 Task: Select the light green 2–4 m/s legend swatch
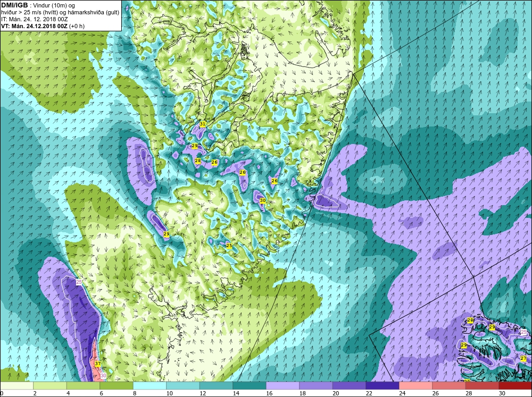pyautogui.click(x=50, y=385)
